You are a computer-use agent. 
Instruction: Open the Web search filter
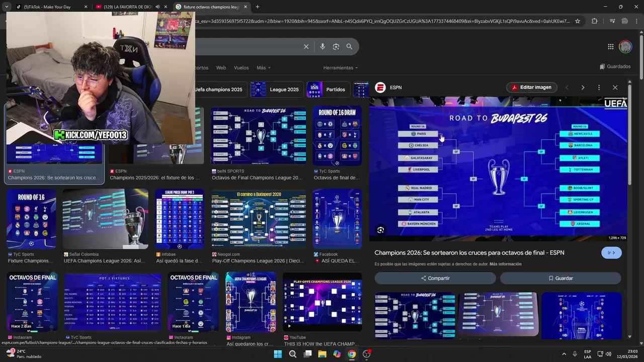(221, 68)
